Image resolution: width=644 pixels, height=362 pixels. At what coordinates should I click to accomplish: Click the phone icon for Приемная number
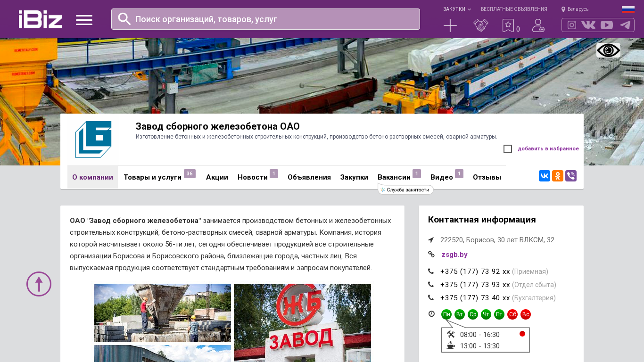[431, 271]
